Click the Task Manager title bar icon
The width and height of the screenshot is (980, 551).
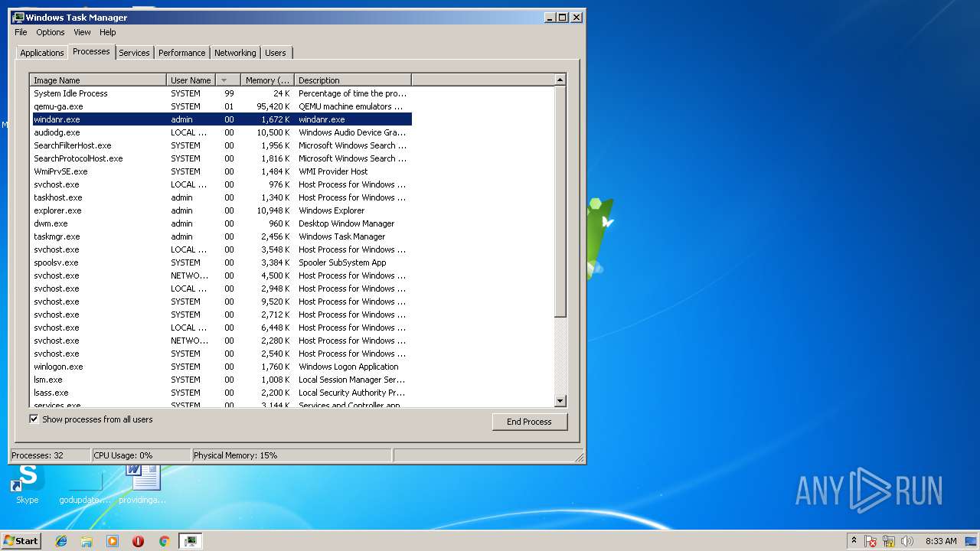(x=18, y=17)
